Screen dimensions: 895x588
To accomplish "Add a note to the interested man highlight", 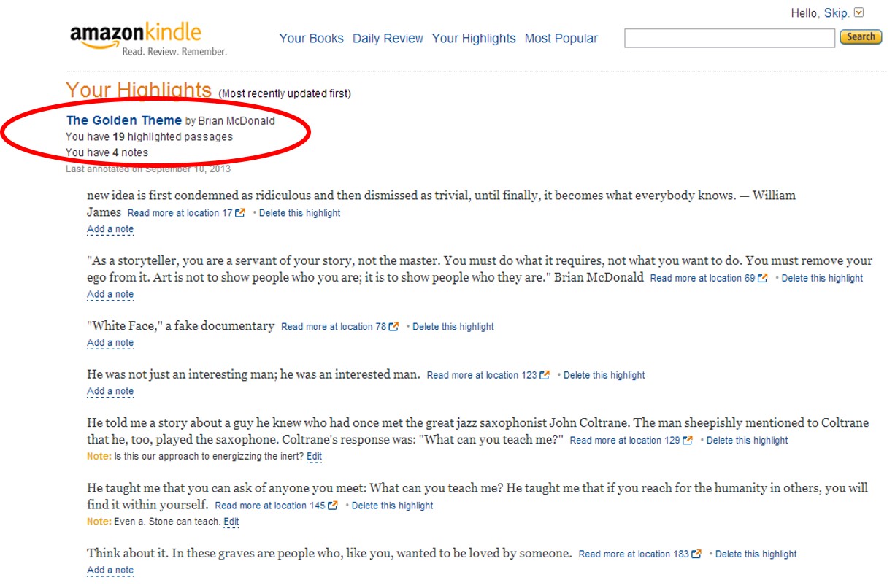I will (x=110, y=391).
